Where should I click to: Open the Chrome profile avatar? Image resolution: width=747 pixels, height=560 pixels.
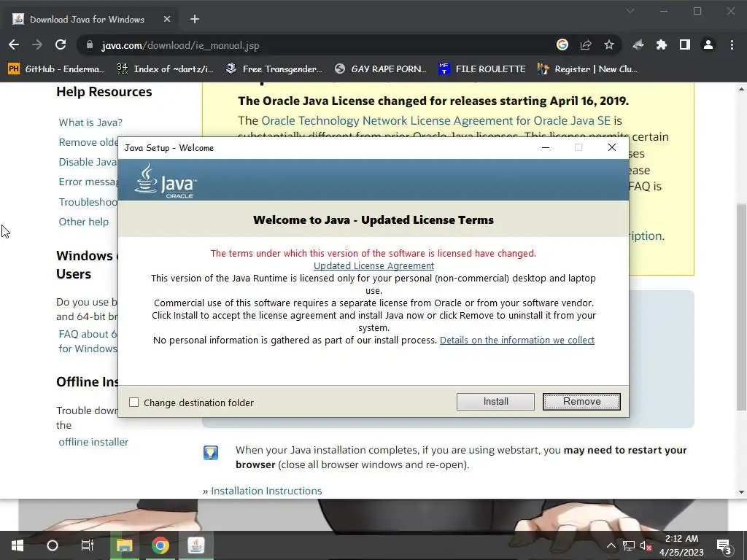coord(708,44)
